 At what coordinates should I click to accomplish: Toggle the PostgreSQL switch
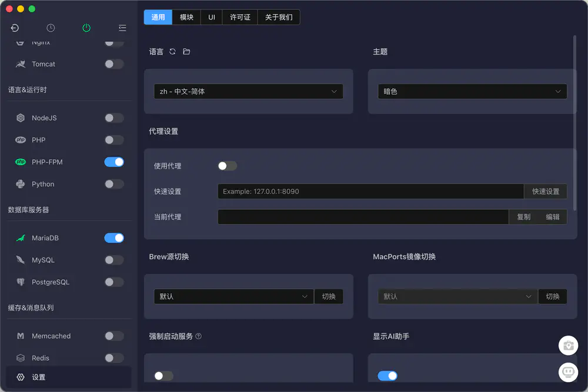point(114,282)
